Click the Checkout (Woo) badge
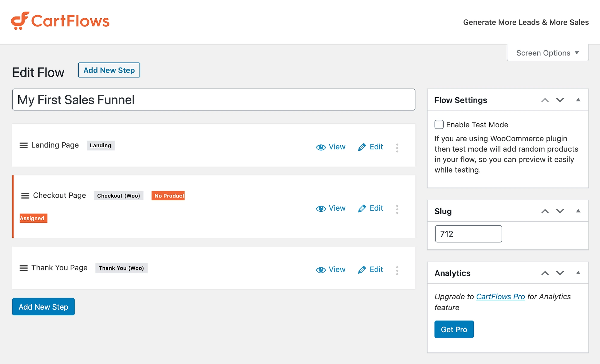Image resolution: width=600 pixels, height=364 pixels. 118,196
